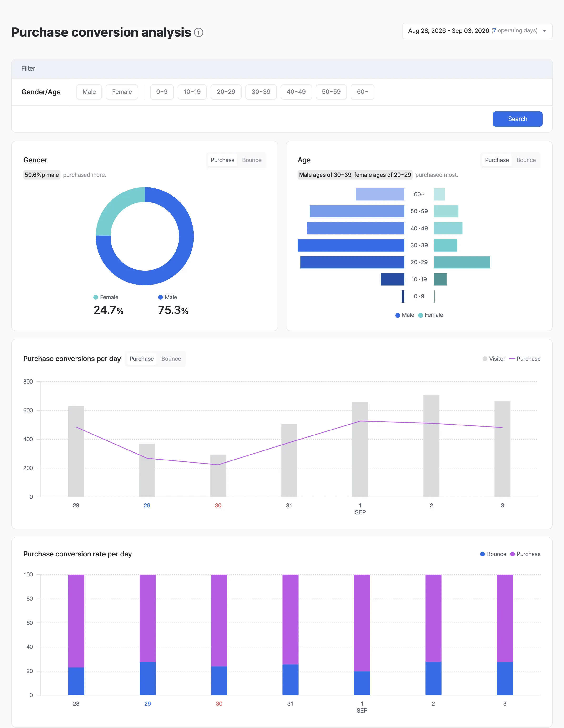Select the 60~ age filter chip
The width and height of the screenshot is (564, 728).
362,92
